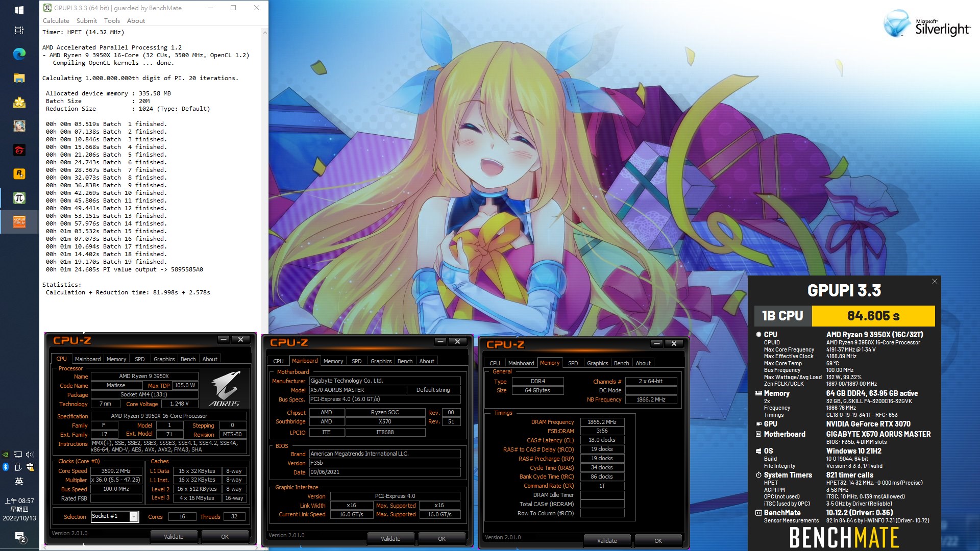Open the Windows Start menu
Screen dimensions: 980x551
[19, 10]
